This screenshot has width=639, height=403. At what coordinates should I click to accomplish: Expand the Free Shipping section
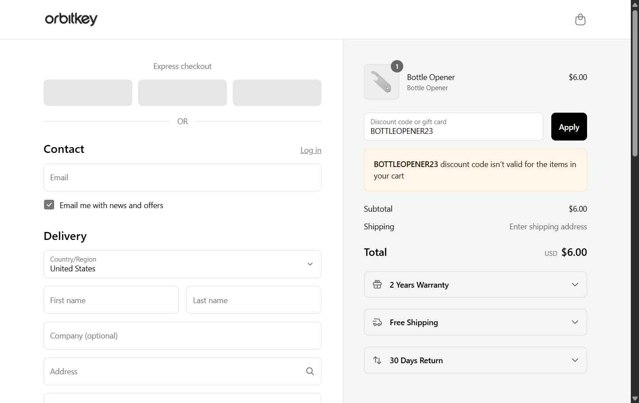pos(475,322)
